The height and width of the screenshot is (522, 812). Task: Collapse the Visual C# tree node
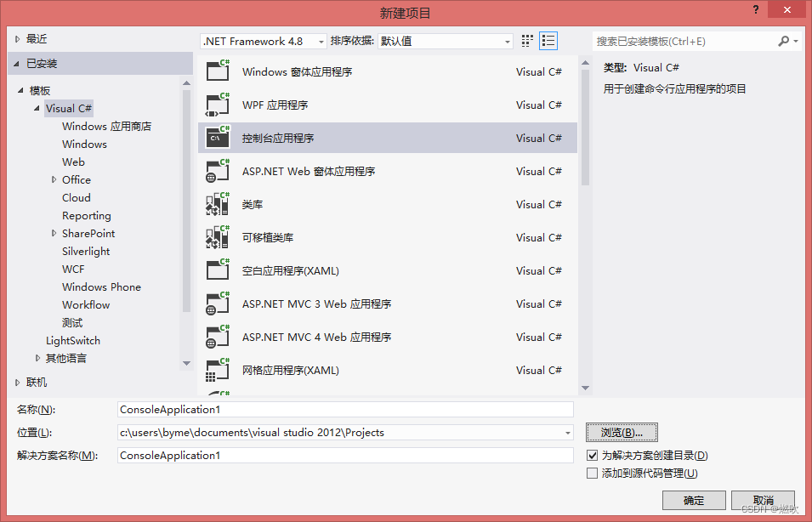click(x=37, y=108)
